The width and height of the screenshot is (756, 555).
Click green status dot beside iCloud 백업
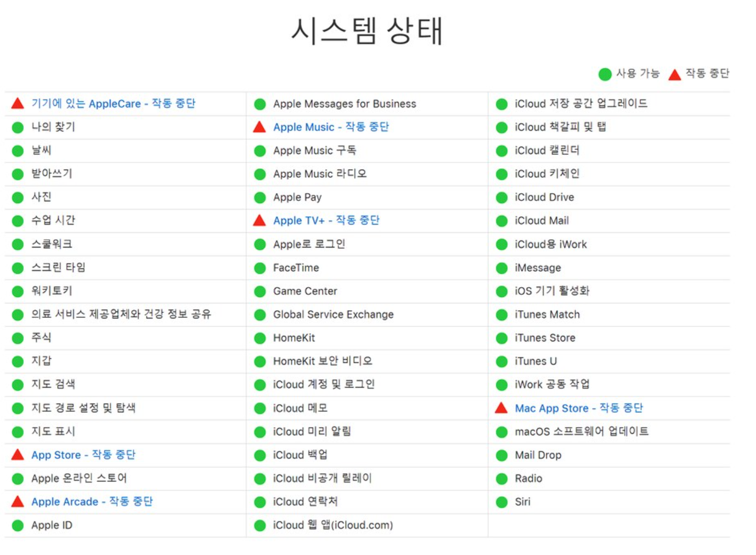point(260,455)
